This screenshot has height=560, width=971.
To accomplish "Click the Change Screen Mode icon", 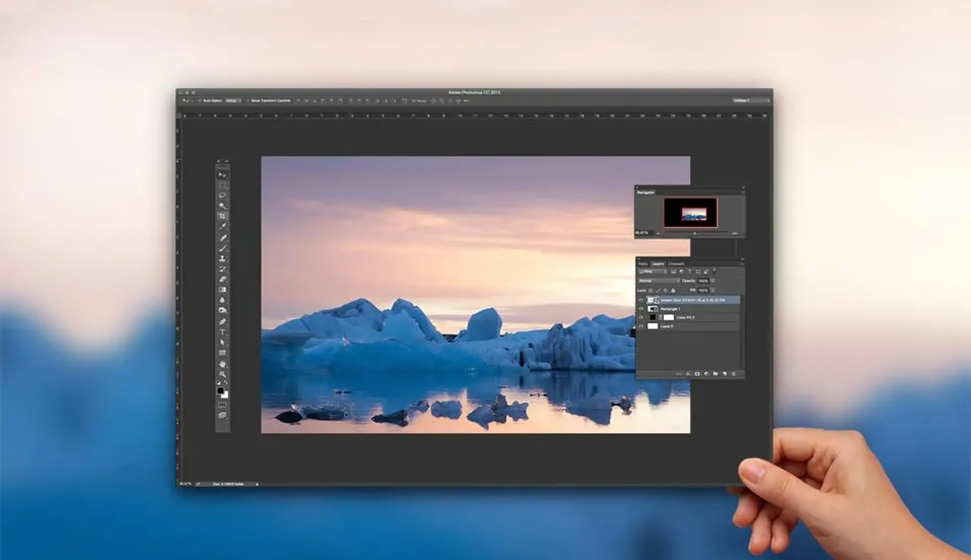I will 223,415.
